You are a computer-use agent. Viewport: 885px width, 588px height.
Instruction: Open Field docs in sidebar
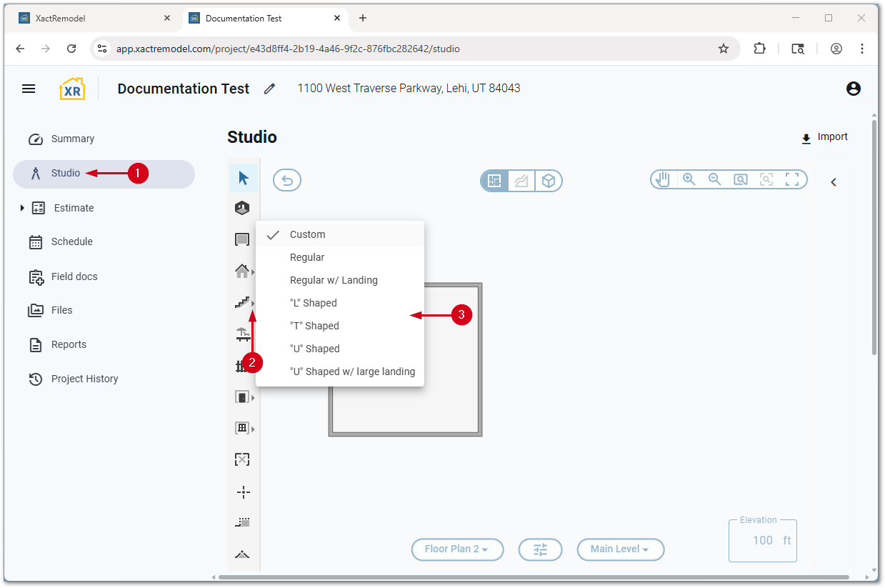[x=74, y=276]
